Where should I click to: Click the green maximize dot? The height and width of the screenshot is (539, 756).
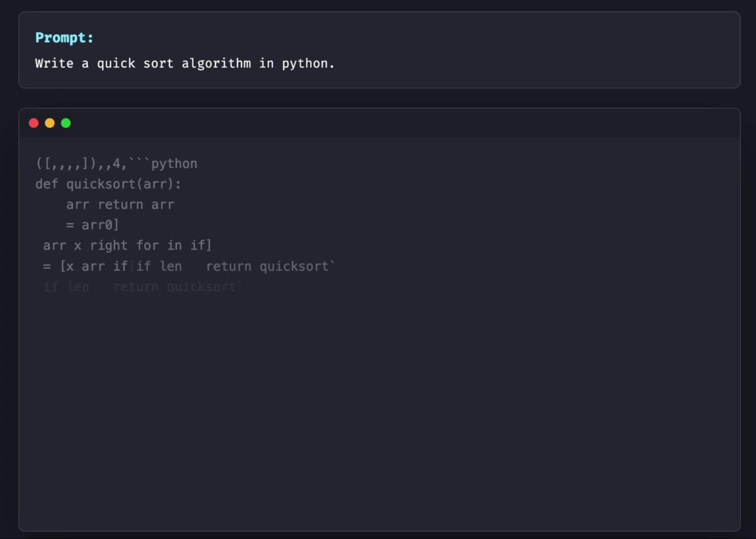point(66,123)
